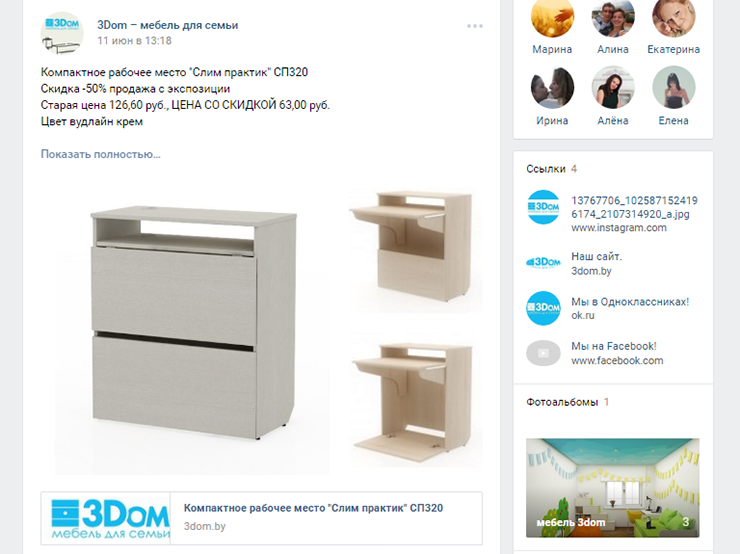Open the Ссылки section header
Image resolution: width=740 pixels, height=554 pixels.
coord(546,169)
